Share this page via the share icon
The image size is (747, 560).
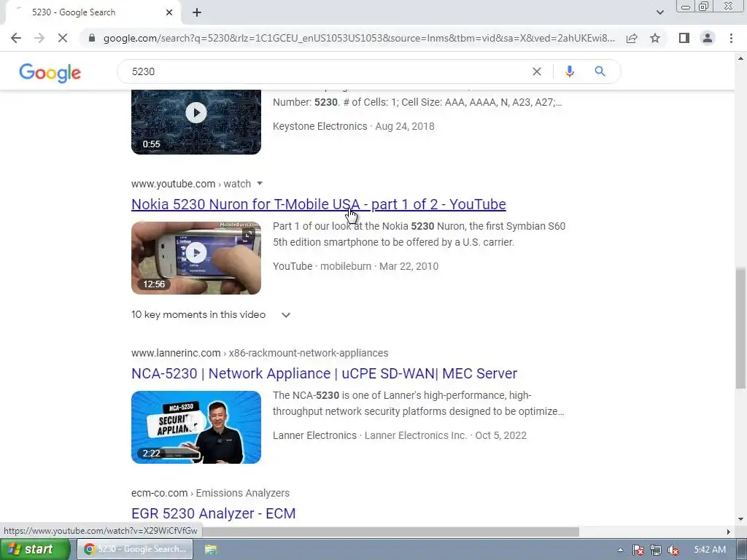tap(632, 38)
